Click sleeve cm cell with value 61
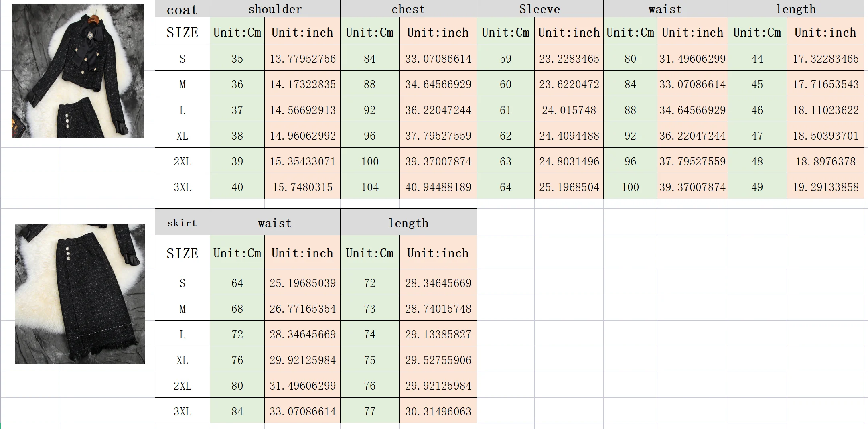Screen dimensions: 868x429 [505, 110]
